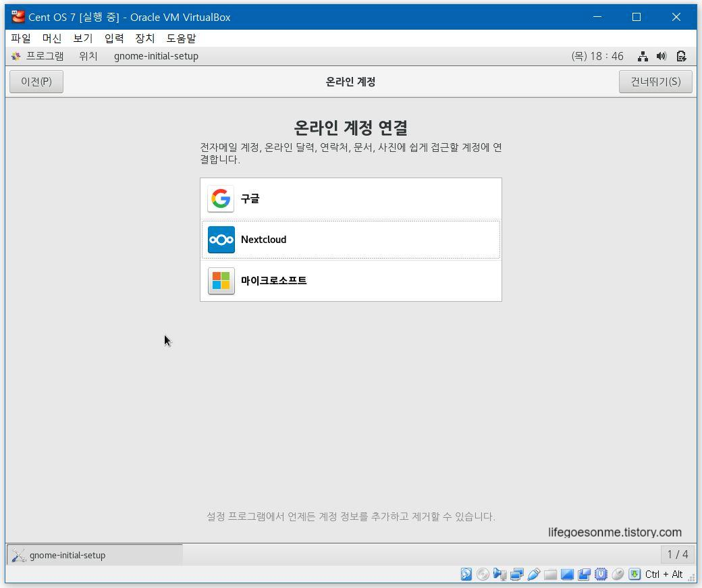Click VirtualBox CPU chip status icon
Screen dimensions: 702x588
coord(601,574)
